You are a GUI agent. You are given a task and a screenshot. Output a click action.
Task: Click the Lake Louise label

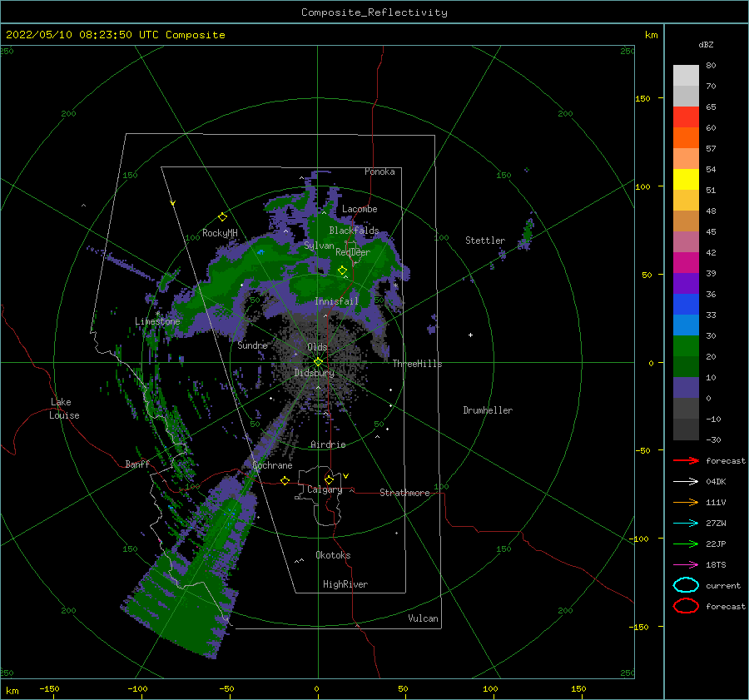pyautogui.click(x=64, y=409)
